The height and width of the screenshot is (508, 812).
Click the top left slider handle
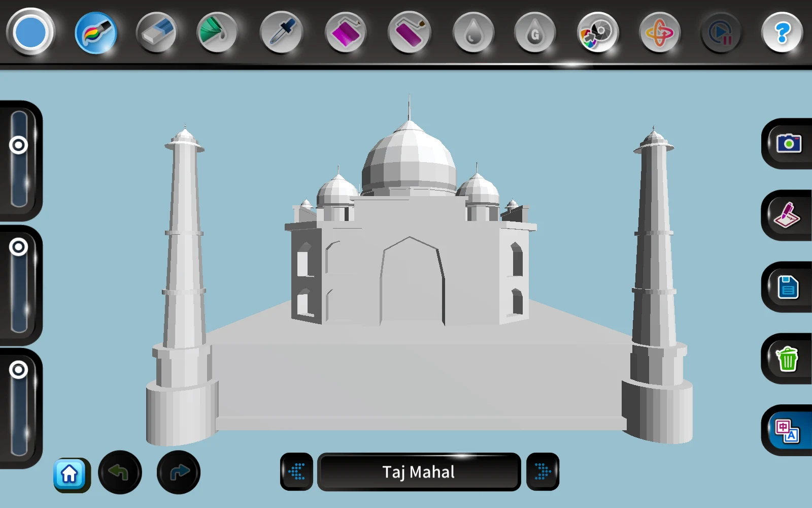coord(19,145)
